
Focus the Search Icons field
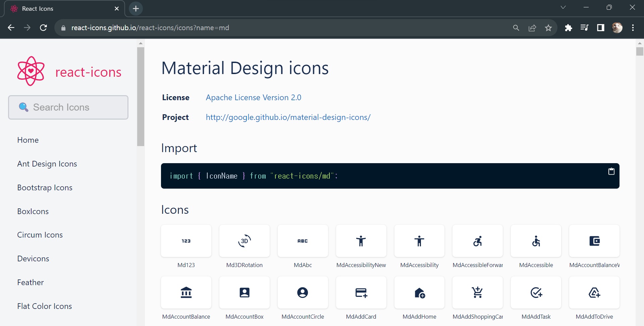(68, 107)
